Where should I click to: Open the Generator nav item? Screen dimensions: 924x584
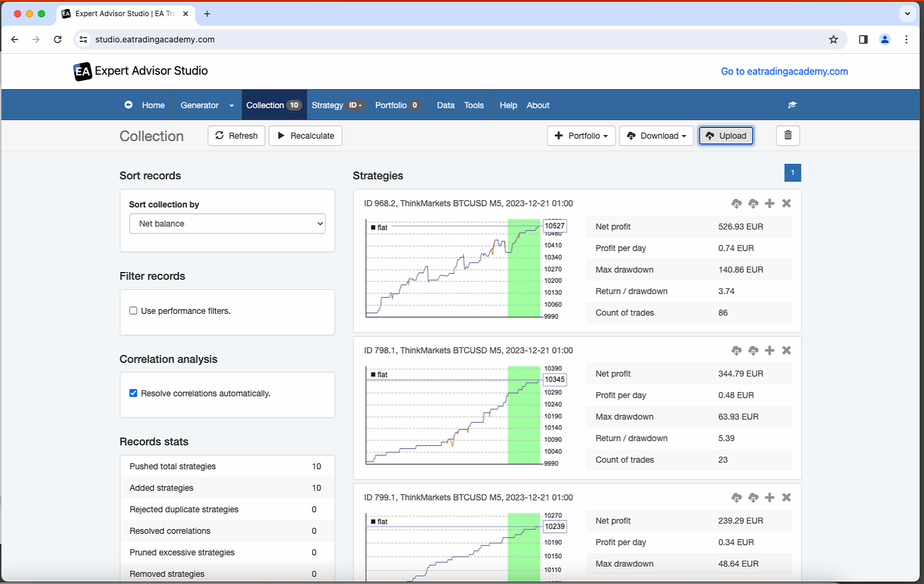pyautogui.click(x=200, y=105)
